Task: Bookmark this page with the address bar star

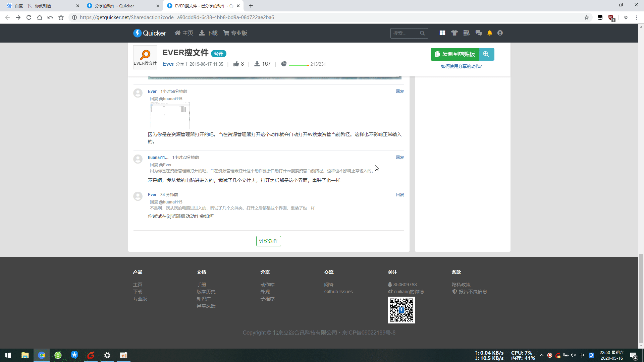Action: pos(587,17)
